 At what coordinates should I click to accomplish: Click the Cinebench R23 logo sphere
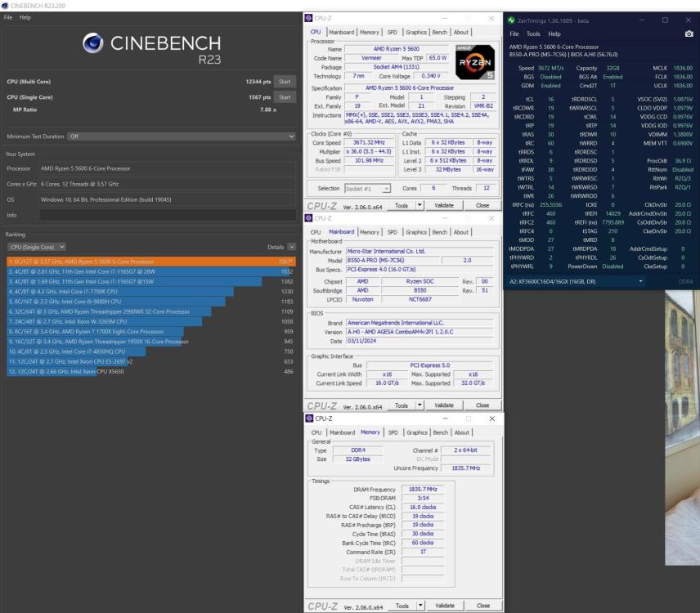pos(93,43)
